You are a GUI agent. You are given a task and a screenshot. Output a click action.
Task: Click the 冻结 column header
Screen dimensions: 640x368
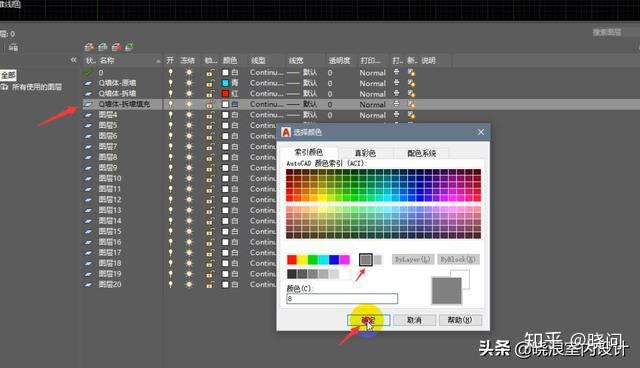click(x=188, y=60)
